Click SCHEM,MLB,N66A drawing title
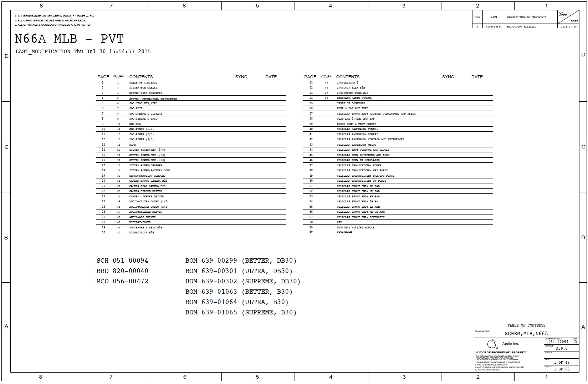588x384 pixels. [526, 334]
